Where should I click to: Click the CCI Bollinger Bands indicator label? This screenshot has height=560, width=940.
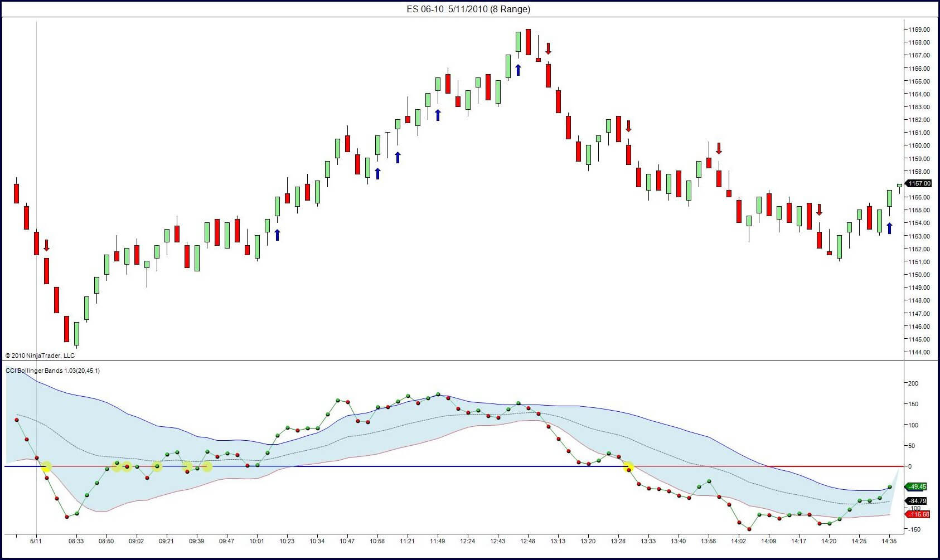click(x=52, y=371)
